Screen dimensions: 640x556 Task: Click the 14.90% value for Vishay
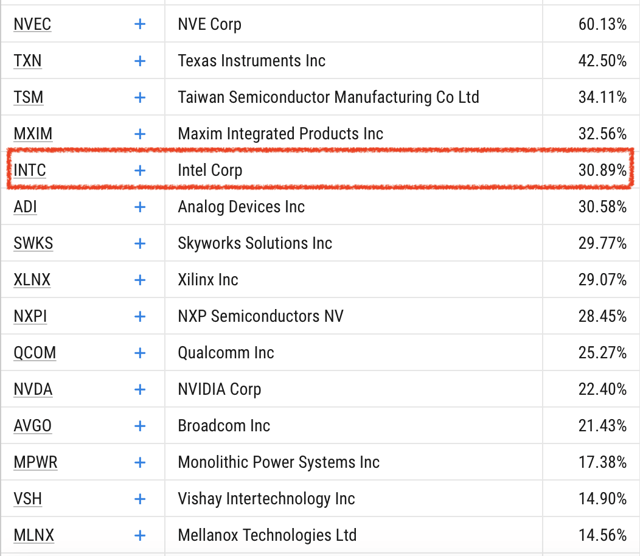pyautogui.click(x=602, y=499)
